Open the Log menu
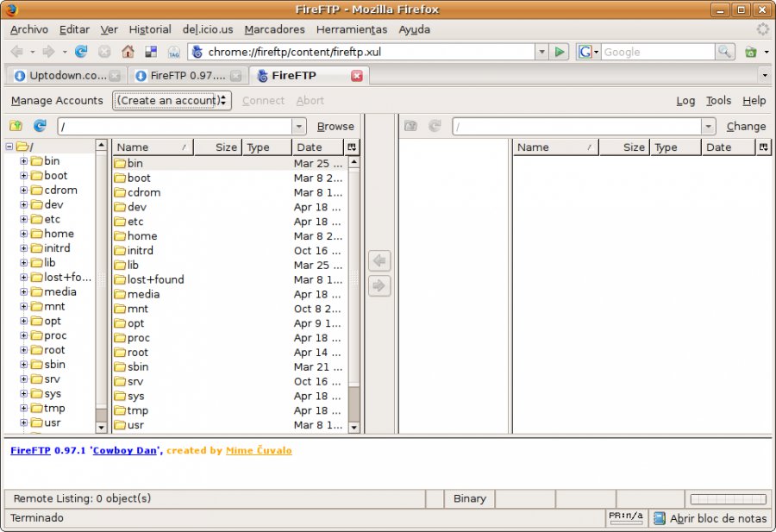 (685, 101)
